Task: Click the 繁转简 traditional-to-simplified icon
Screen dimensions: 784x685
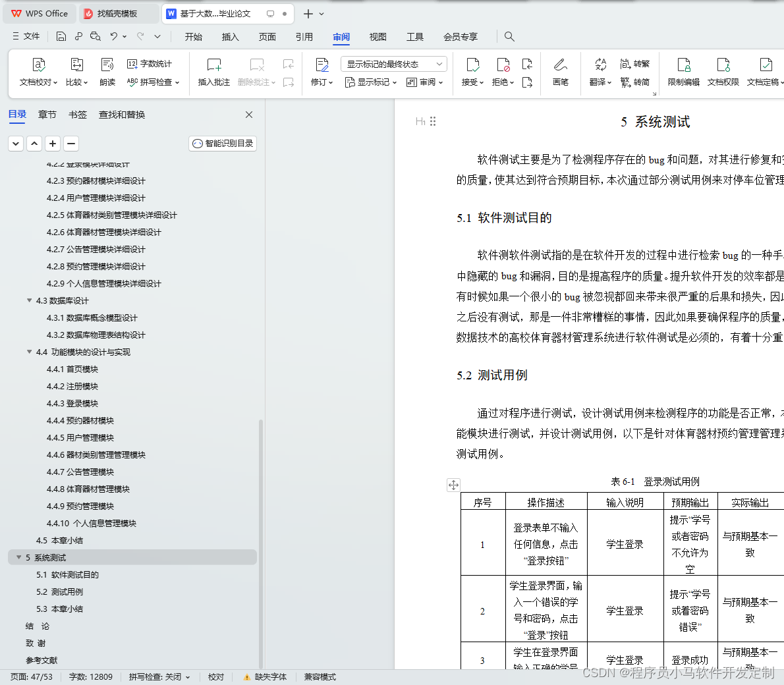Action: click(x=636, y=84)
